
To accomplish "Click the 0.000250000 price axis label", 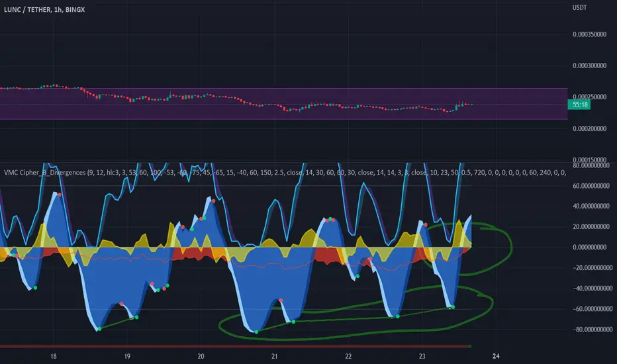I will point(589,97).
